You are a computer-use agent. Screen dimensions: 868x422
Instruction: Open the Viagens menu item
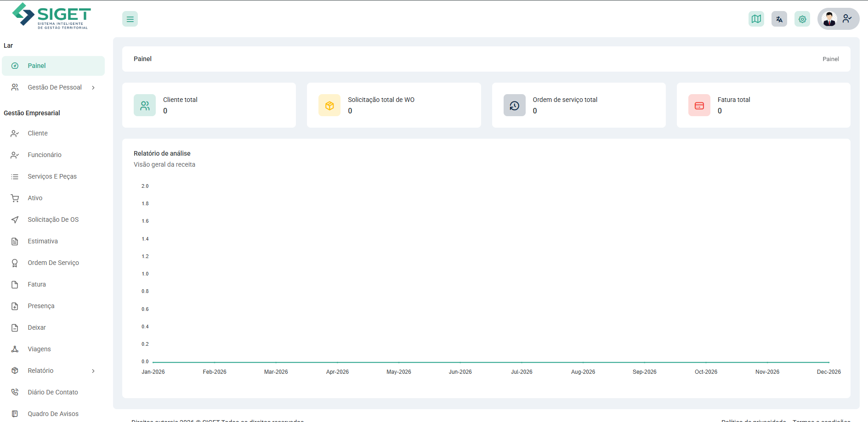tap(53, 349)
